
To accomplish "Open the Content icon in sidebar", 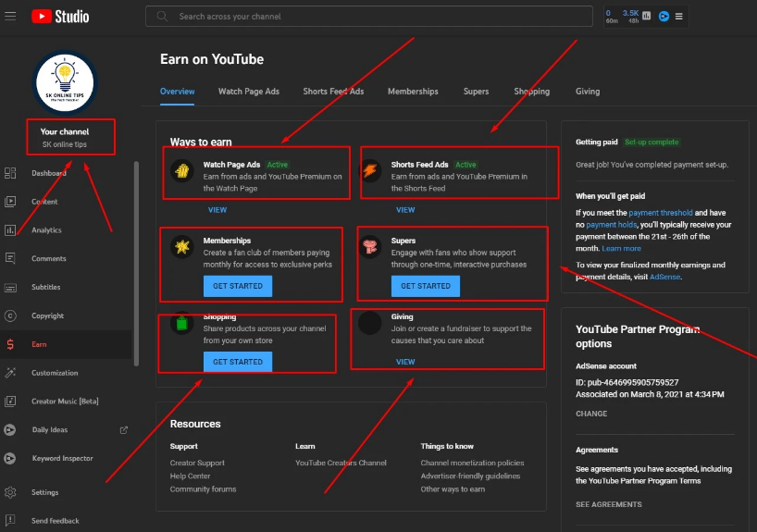I will [x=11, y=201].
